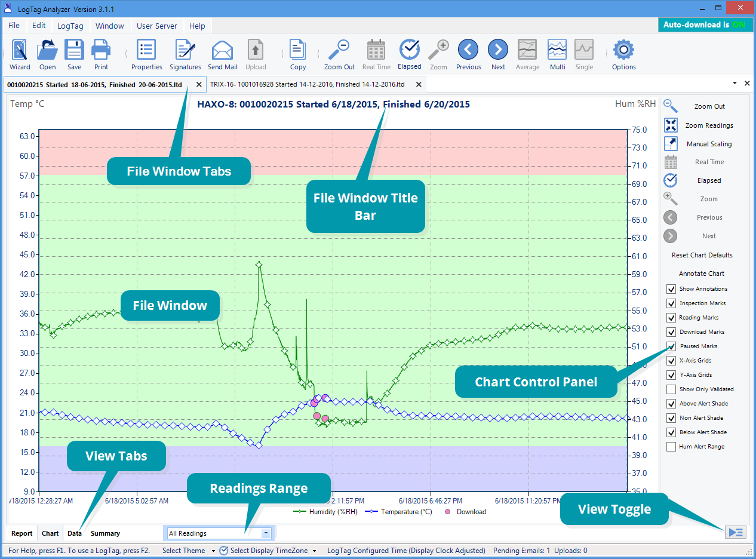The height and width of the screenshot is (559, 756).
Task: Click the Auto-download status indicator
Action: tap(705, 25)
